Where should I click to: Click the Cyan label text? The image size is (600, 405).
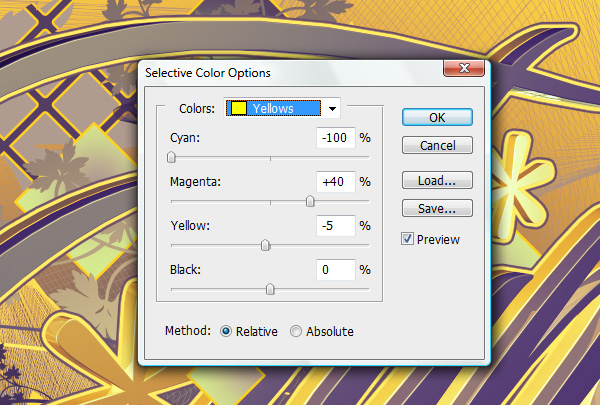click(x=186, y=138)
